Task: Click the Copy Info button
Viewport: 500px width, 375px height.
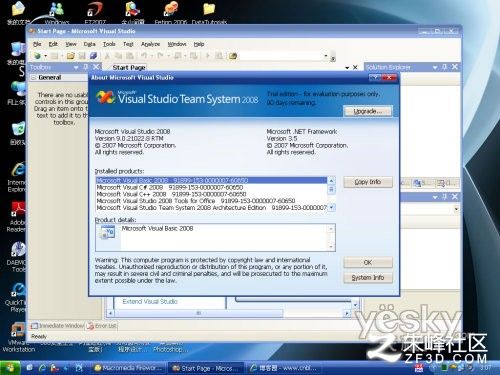Action: coord(368,182)
